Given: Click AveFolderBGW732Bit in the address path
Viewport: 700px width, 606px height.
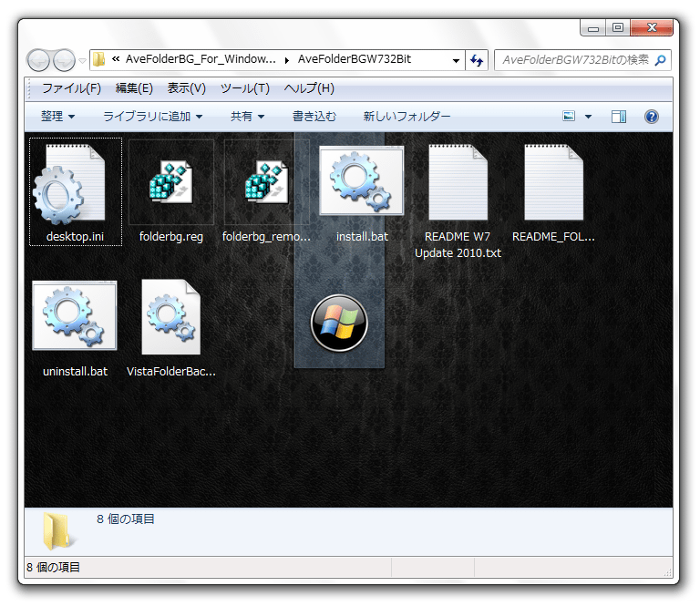Looking at the screenshot, I should click(355, 59).
